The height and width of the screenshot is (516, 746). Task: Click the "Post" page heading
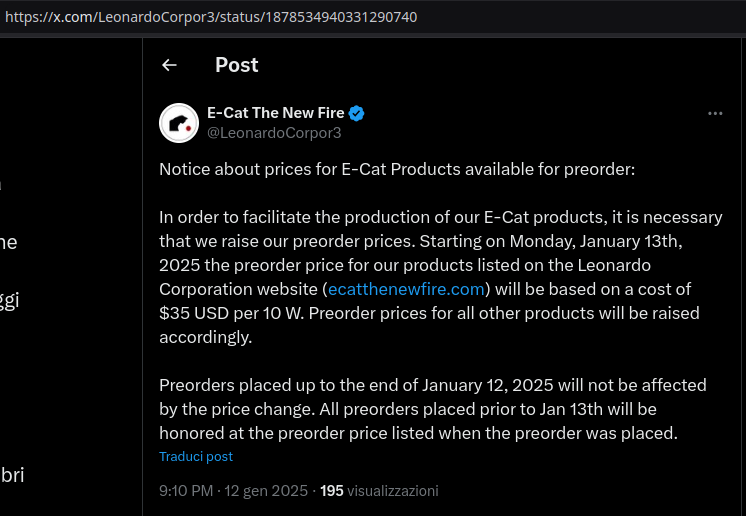click(x=236, y=65)
